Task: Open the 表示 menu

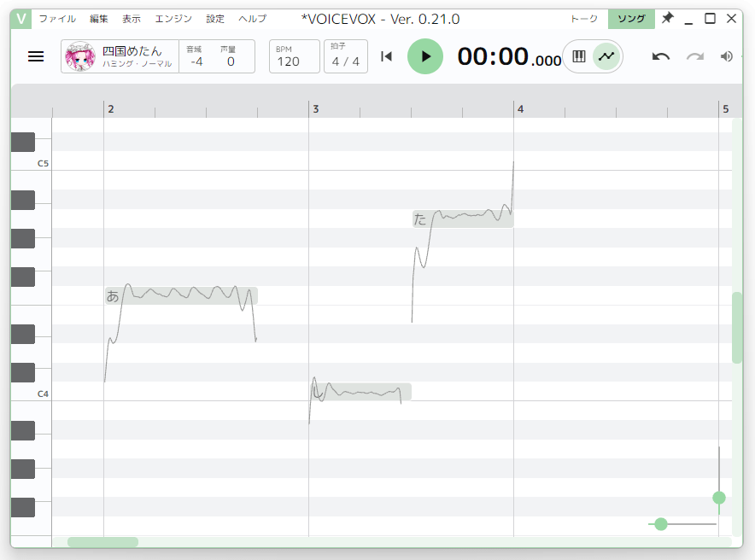Action: pos(132,19)
